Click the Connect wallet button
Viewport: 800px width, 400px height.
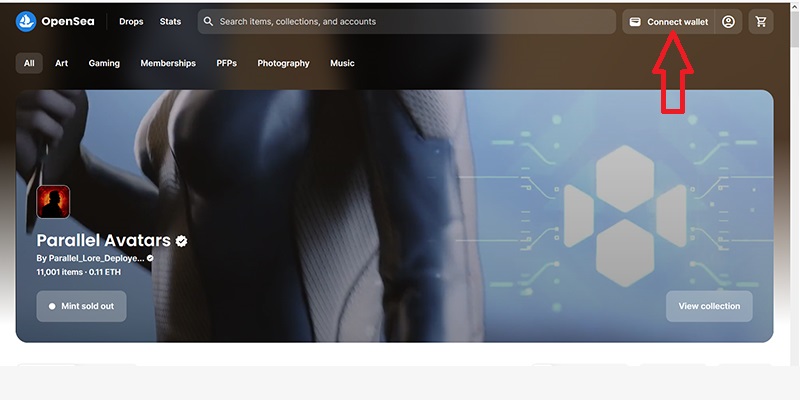click(668, 21)
